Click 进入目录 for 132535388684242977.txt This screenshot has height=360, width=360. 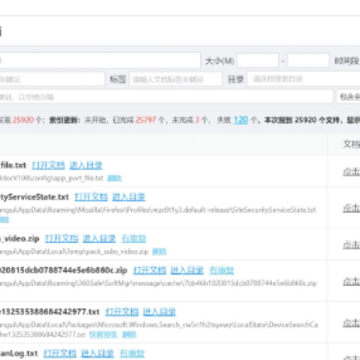pyautogui.click(x=159, y=312)
